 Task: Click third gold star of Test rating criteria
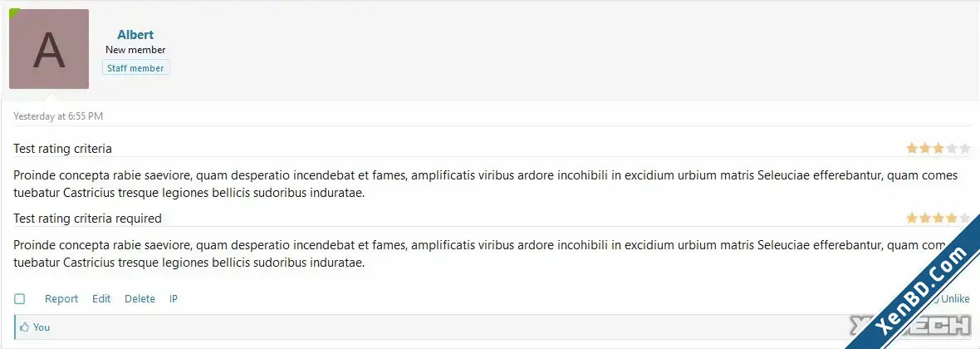click(938, 148)
